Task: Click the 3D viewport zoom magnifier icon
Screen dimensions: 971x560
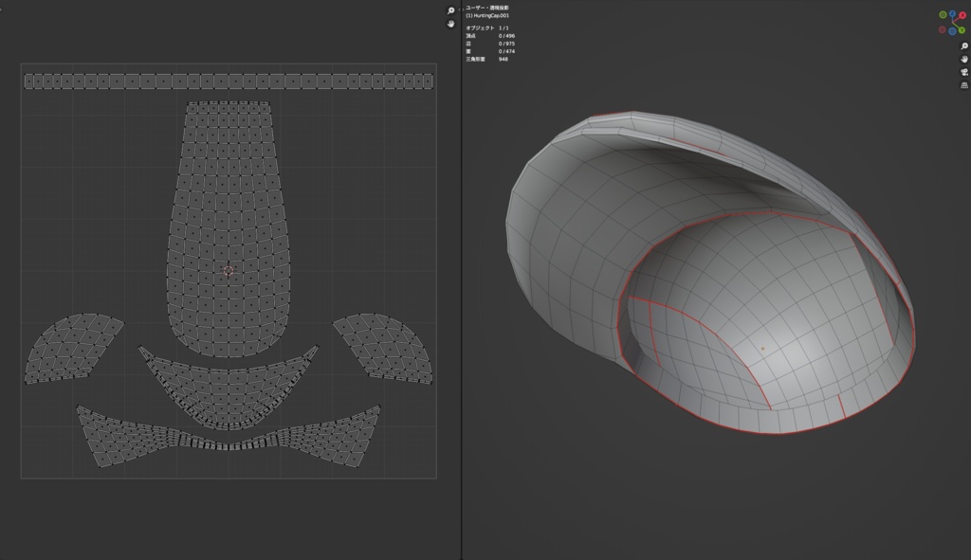Action: point(964,46)
